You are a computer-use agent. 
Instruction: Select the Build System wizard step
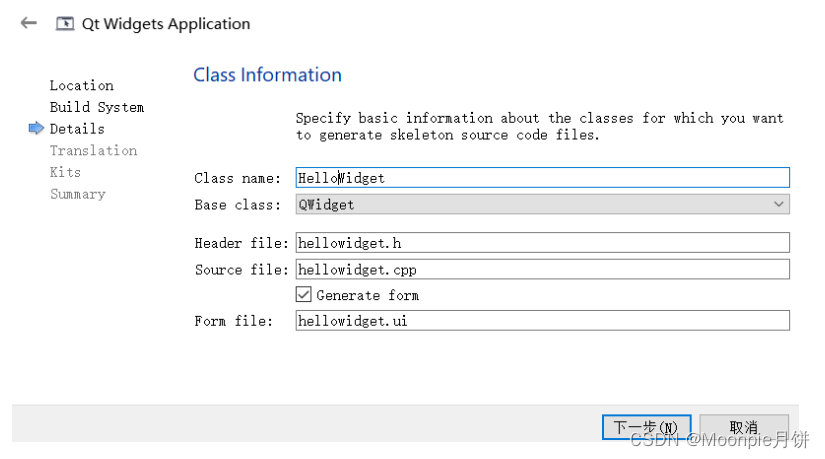coord(97,107)
